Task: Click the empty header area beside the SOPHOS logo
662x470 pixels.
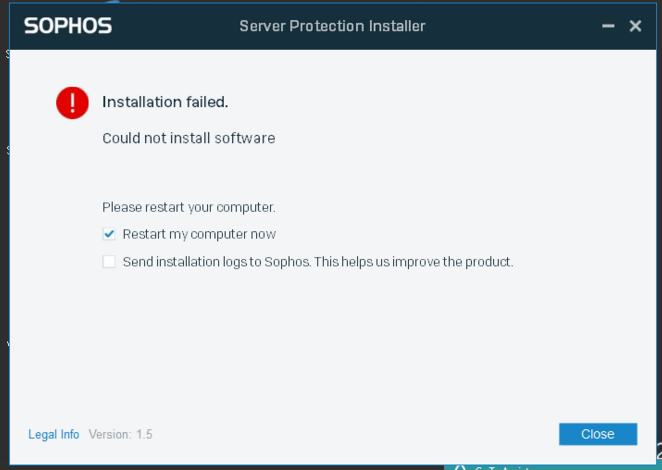Action: click(175, 26)
